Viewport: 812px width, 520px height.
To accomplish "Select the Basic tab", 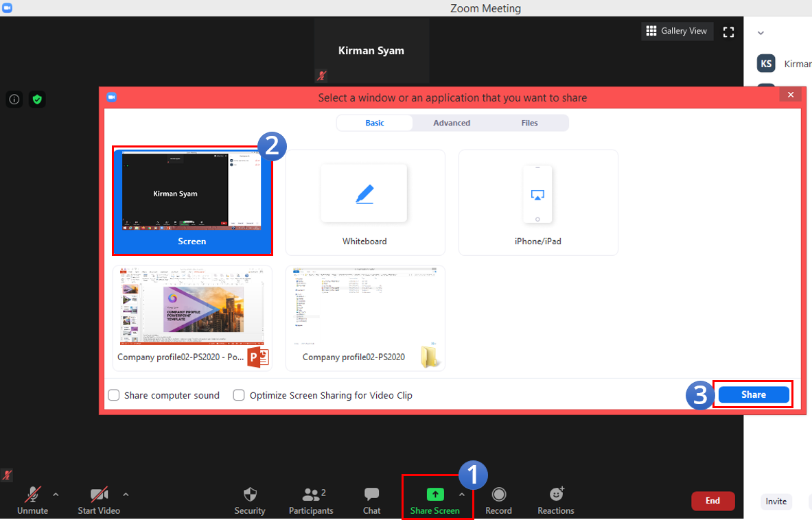I will (x=374, y=123).
